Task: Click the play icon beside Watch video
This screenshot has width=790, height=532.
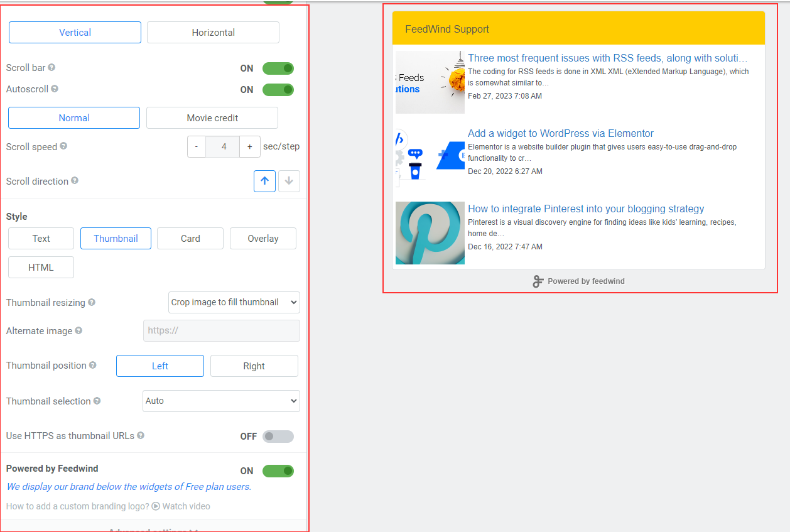Action: pyautogui.click(x=156, y=506)
